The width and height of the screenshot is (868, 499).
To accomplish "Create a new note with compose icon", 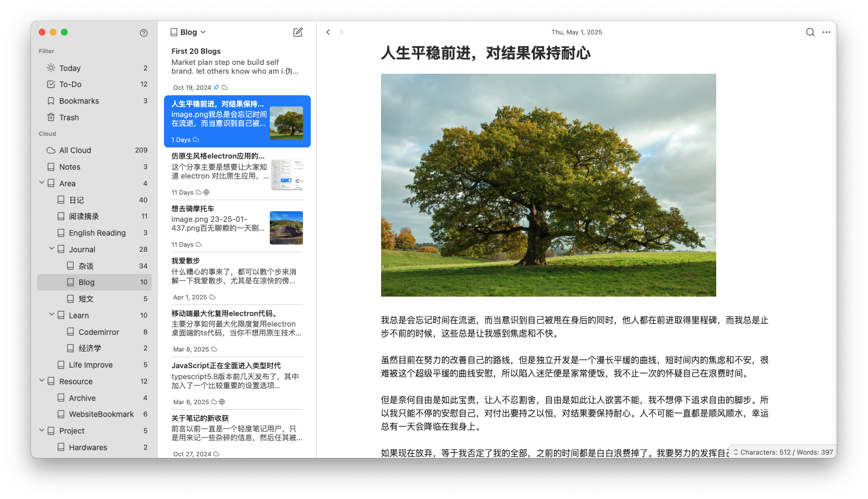I will [x=297, y=32].
